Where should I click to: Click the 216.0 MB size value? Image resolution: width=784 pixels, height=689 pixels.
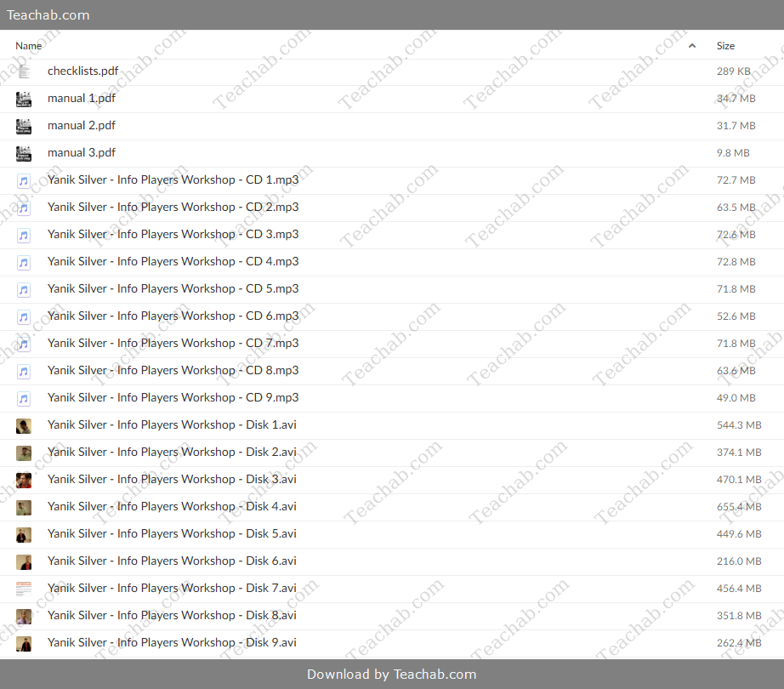click(x=739, y=561)
